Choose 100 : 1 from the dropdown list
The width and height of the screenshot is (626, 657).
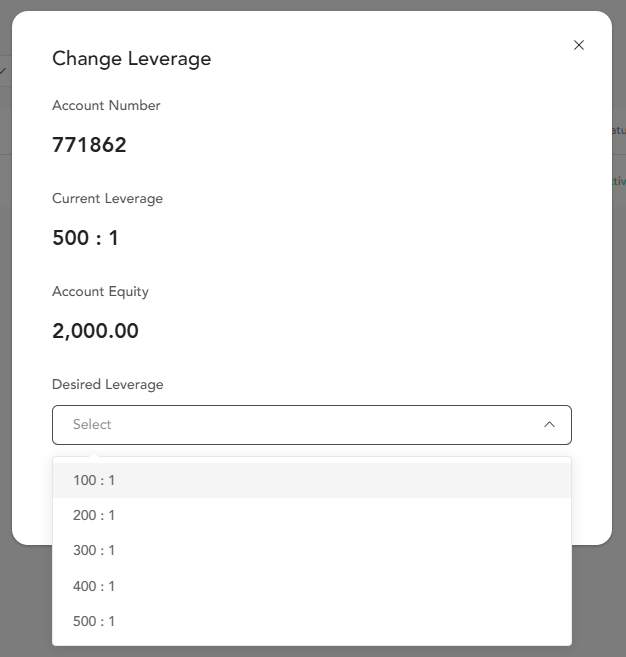click(x=94, y=480)
